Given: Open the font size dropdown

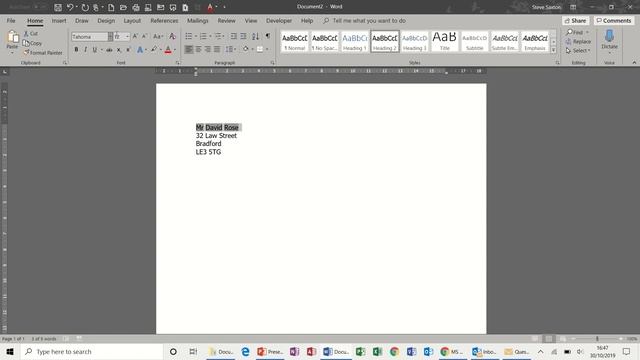Looking at the screenshot, I should (x=127, y=37).
